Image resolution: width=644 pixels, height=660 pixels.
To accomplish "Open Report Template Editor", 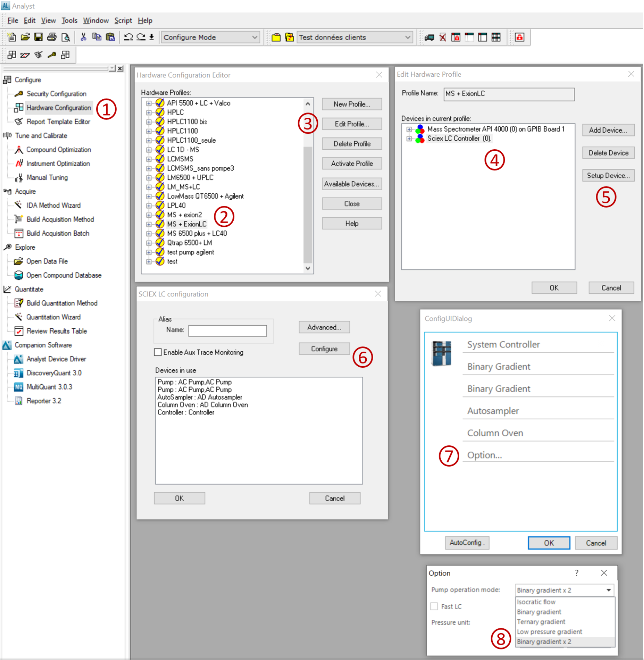I will coord(58,121).
